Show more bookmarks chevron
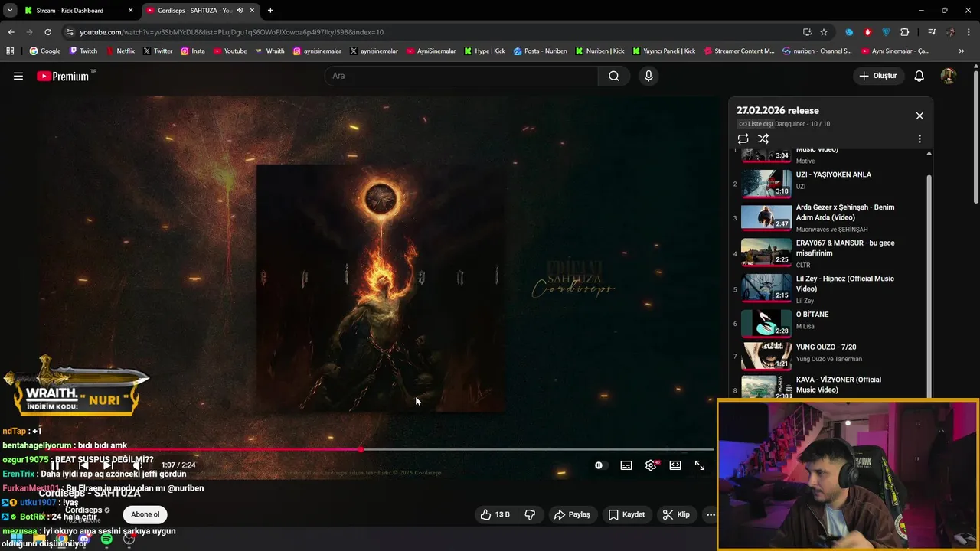The image size is (980, 551). tap(962, 51)
